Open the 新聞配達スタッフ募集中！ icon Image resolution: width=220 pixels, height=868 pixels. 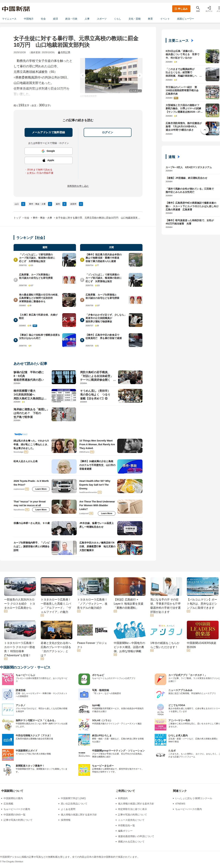[8, 770]
